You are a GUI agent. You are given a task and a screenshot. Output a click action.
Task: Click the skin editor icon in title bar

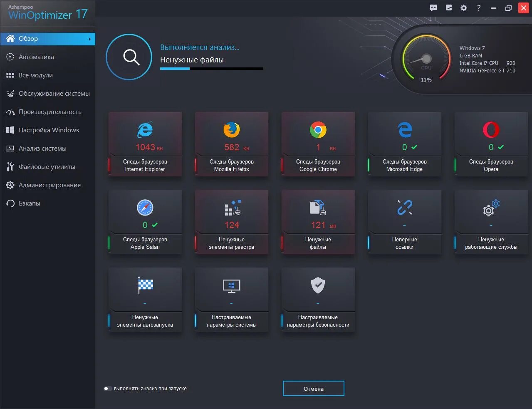(x=449, y=8)
